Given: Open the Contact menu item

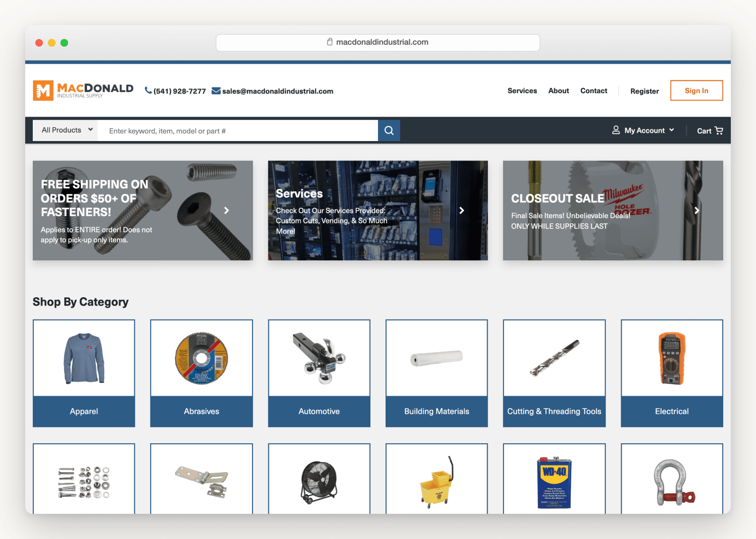Looking at the screenshot, I should pyautogui.click(x=593, y=91).
